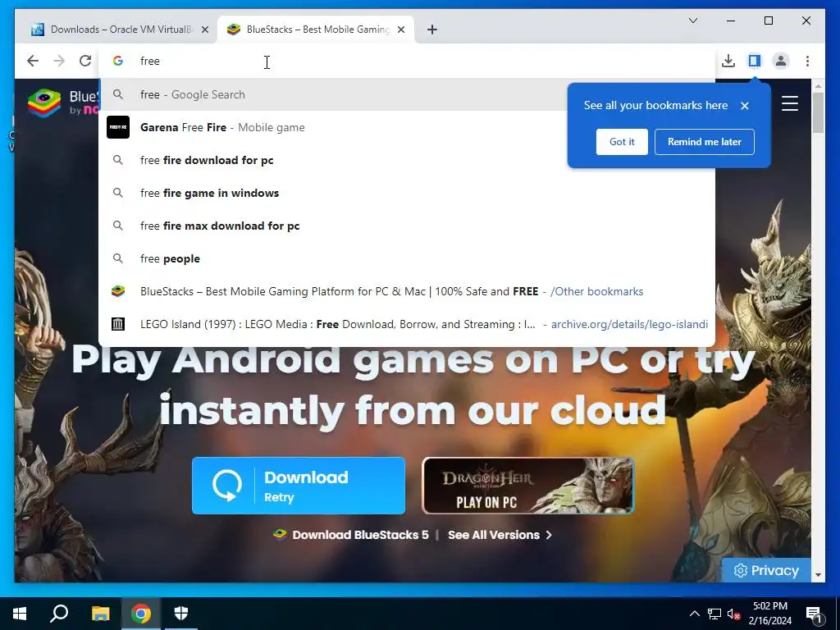Open Windows Security shield in taskbar
840x630 pixels.
181,614
